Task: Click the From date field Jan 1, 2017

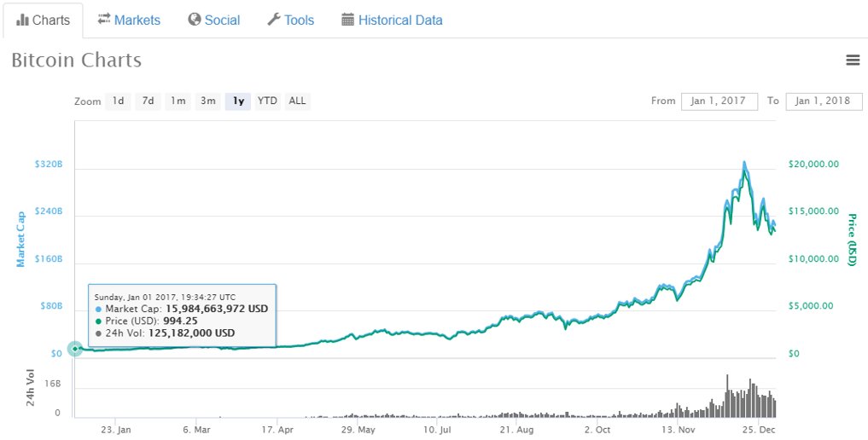Action: tap(719, 101)
